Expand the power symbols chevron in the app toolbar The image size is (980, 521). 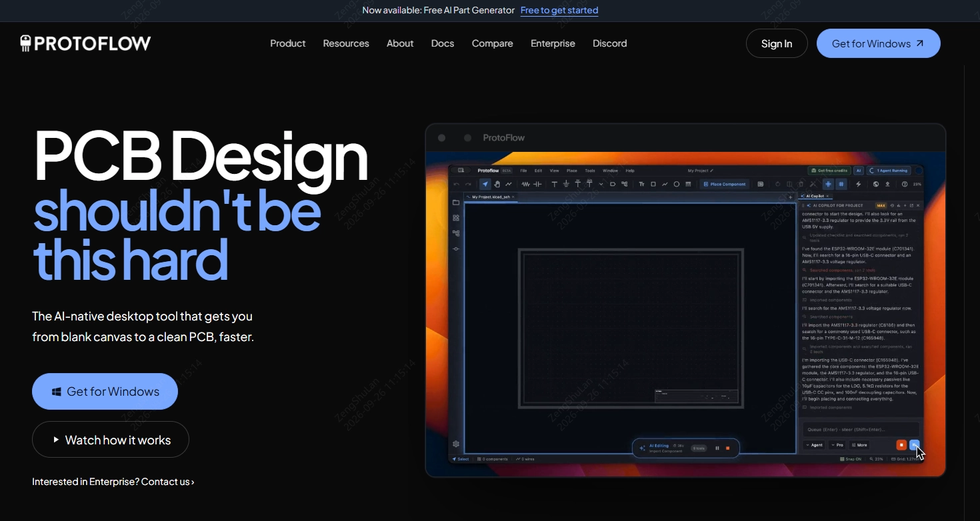pos(601,184)
